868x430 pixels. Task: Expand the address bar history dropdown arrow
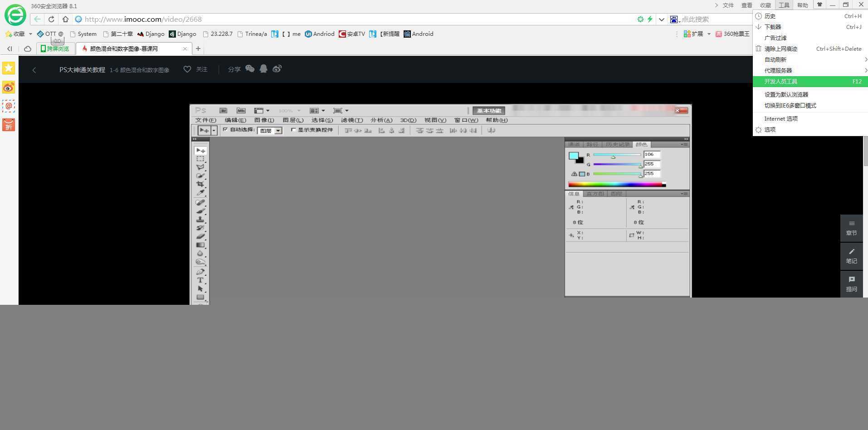click(662, 19)
